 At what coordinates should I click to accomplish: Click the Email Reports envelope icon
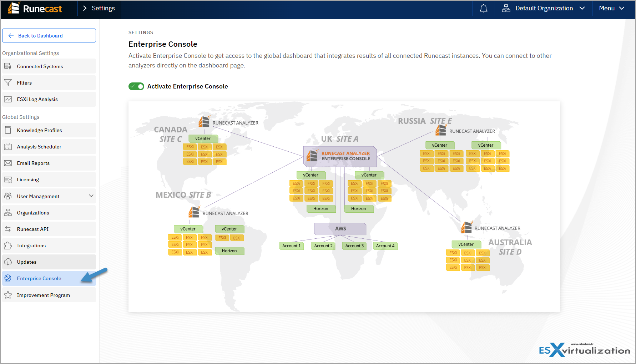click(x=8, y=163)
